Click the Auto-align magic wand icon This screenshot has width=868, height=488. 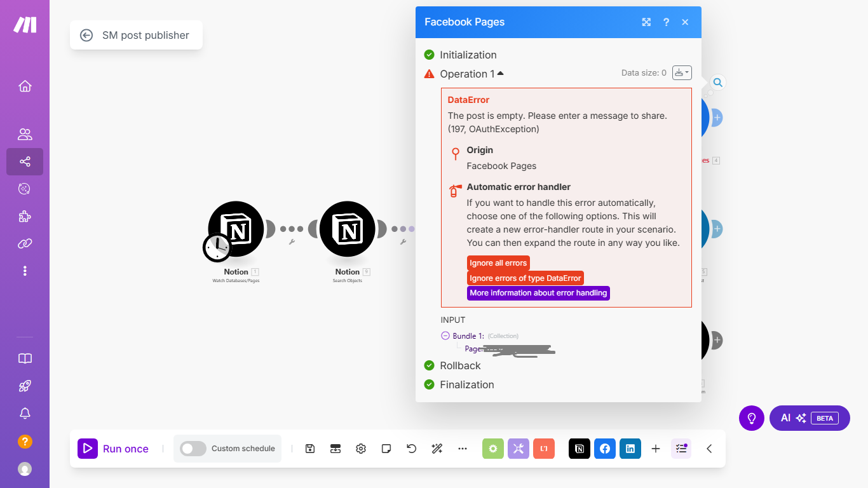437,449
